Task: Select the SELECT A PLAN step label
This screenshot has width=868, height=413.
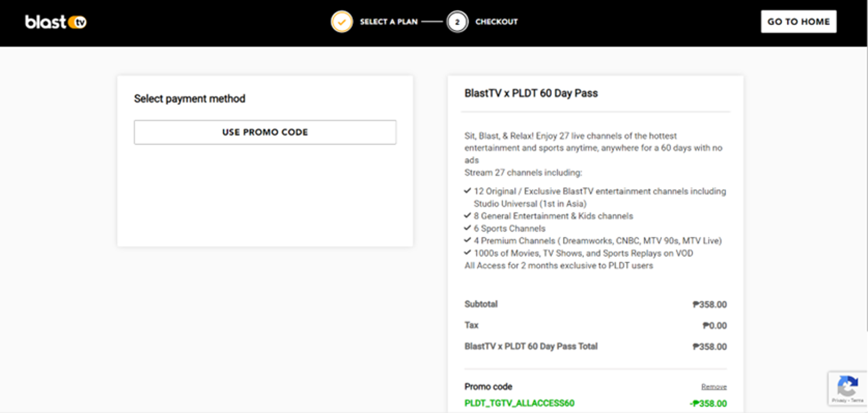Action: tap(389, 22)
